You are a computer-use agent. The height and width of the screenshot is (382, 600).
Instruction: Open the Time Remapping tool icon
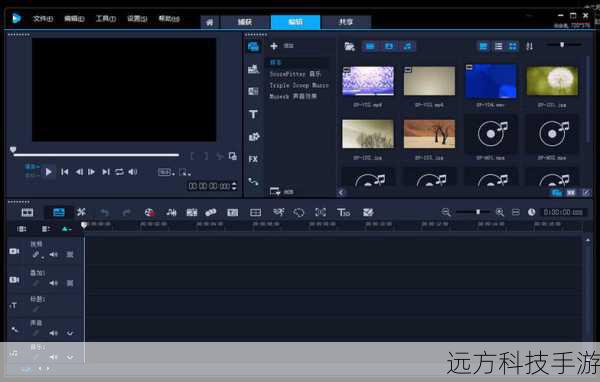pyautogui.click(x=279, y=212)
